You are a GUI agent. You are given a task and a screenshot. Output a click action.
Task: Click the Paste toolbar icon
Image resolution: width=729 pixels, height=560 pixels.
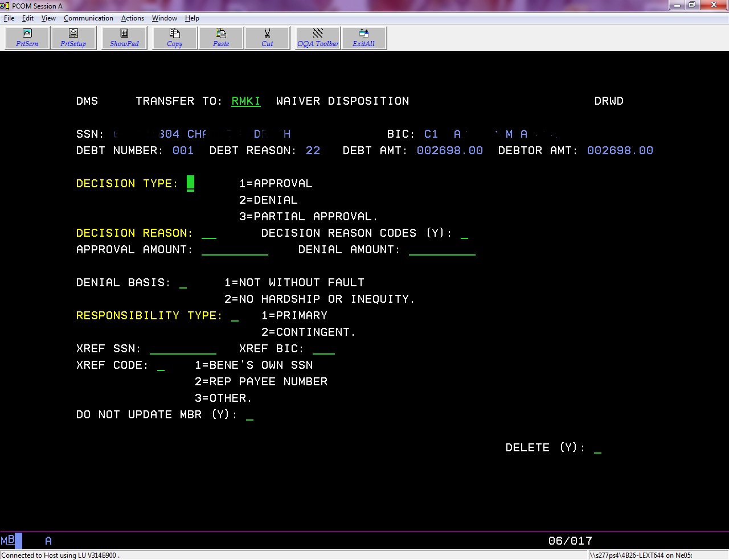221,38
